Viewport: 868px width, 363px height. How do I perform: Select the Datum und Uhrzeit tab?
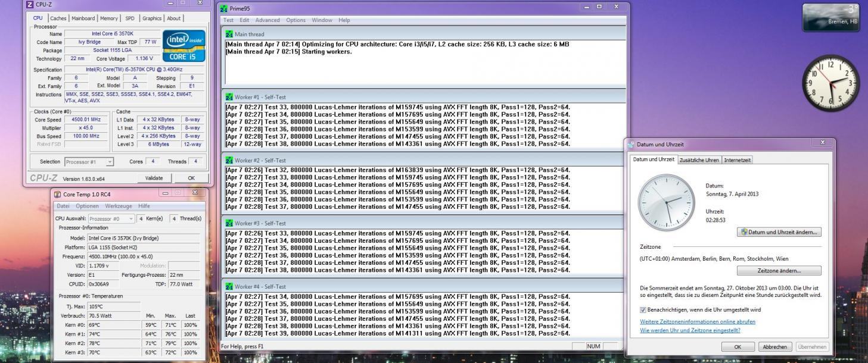coord(654,159)
